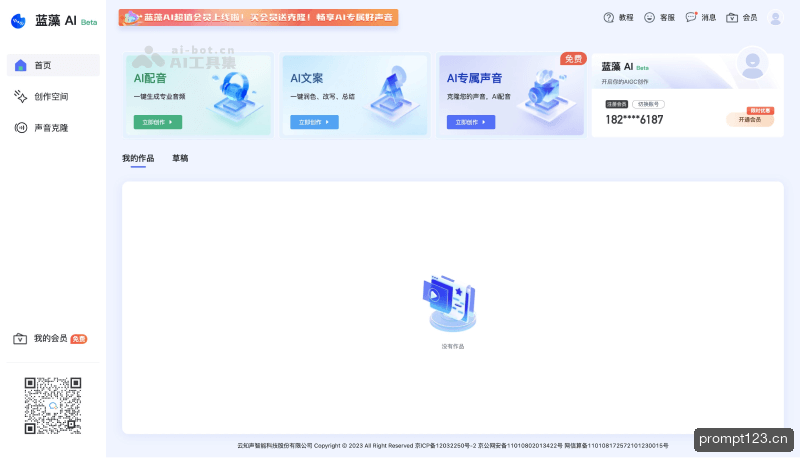Click the AI配音 card title

[150, 79]
